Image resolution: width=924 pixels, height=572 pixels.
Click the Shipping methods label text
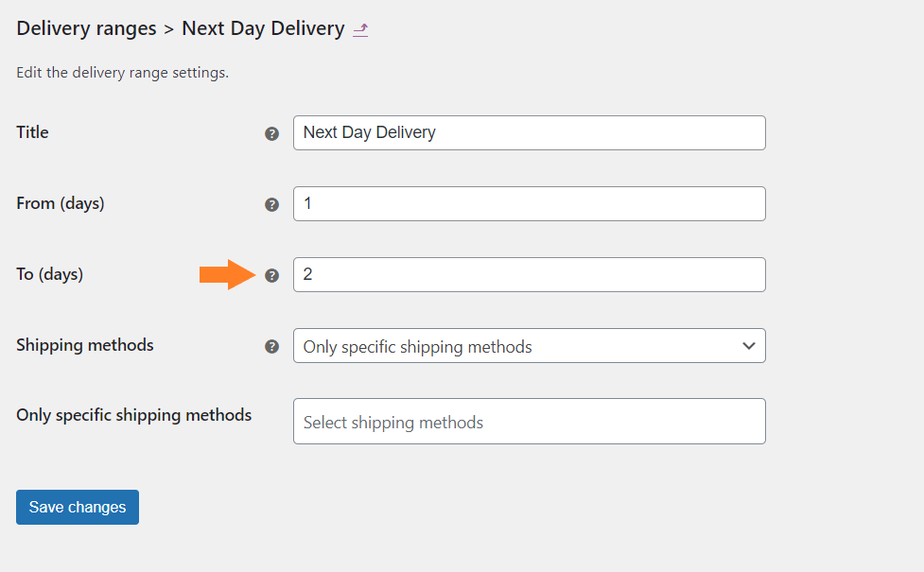pos(85,345)
